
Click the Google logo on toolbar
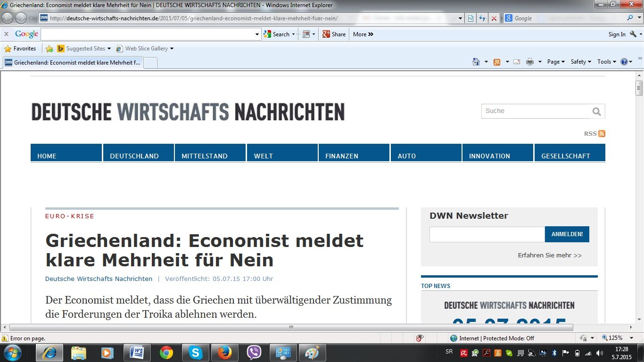pos(26,34)
